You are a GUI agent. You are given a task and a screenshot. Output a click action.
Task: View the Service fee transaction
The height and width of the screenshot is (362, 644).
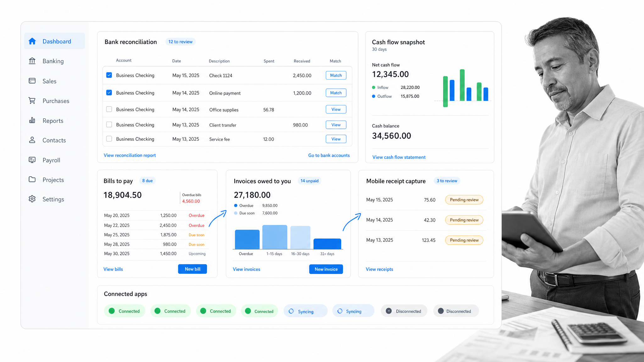point(336,139)
